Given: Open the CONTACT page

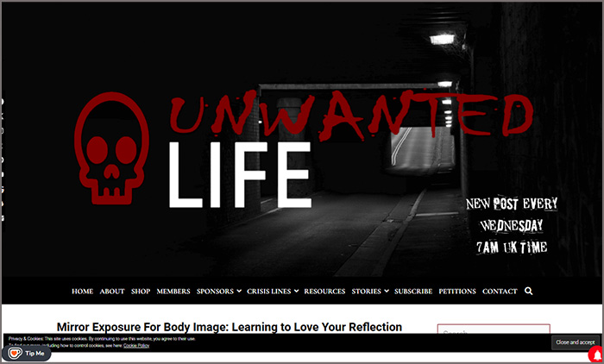Looking at the screenshot, I should [x=500, y=292].
